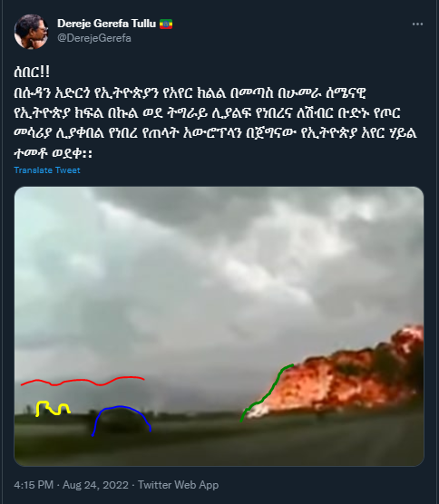Click the white flame at explosion base
The height and width of the screenshot is (504, 439).
pyautogui.click(x=258, y=411)
